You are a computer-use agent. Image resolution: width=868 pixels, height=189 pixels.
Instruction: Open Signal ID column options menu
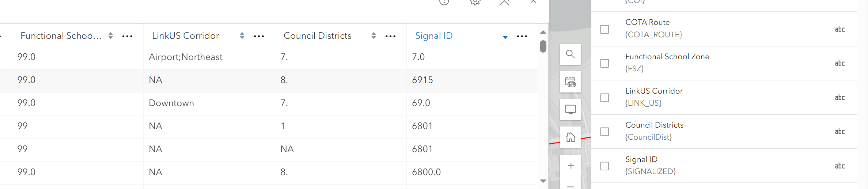(x=522, y=36)
